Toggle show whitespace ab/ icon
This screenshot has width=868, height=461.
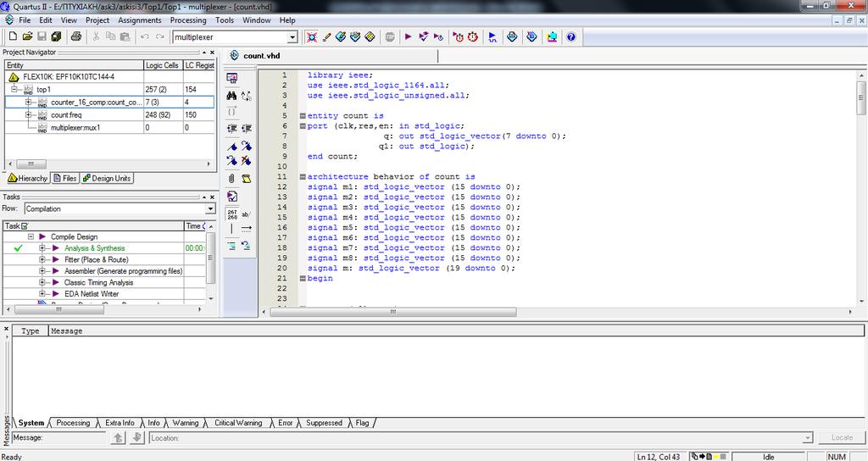(x=247, y=214)
